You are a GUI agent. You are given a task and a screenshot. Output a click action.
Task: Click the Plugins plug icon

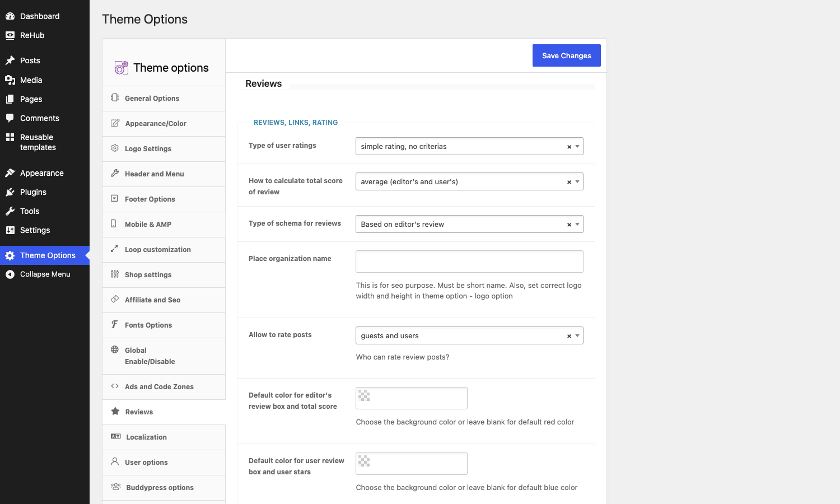(10, 192)
